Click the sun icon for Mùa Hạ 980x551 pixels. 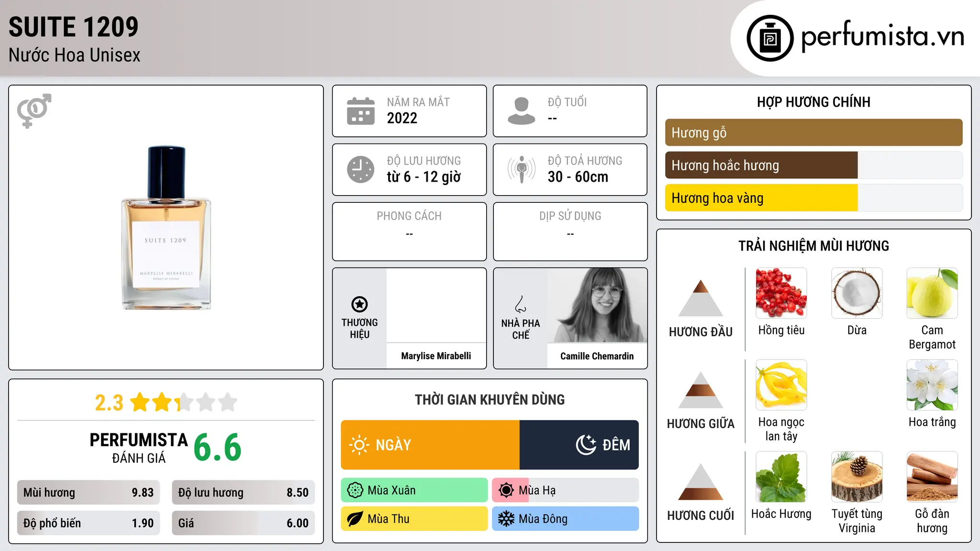(506, 490)
